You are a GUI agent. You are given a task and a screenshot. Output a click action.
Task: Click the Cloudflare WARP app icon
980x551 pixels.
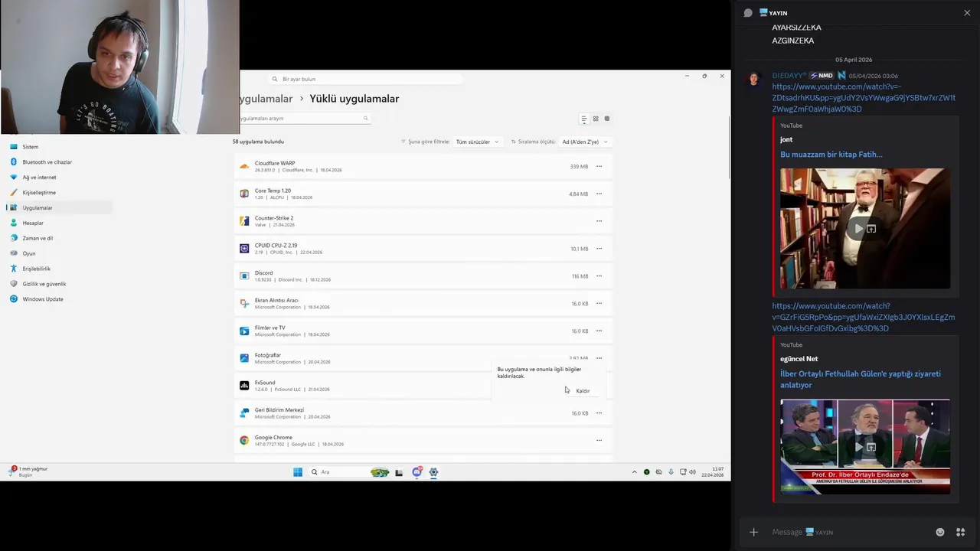244,166
